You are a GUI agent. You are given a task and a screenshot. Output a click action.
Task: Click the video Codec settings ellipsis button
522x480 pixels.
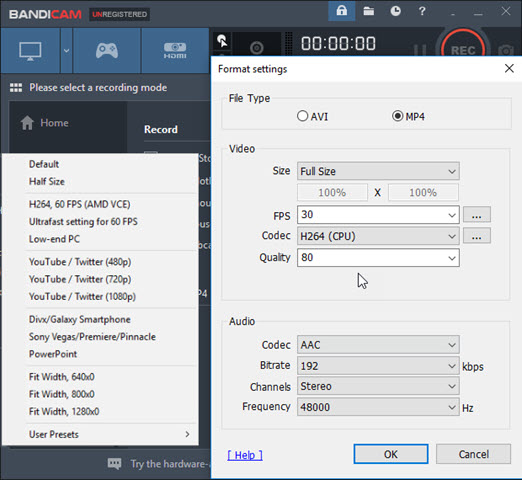(x=477, y=236)
